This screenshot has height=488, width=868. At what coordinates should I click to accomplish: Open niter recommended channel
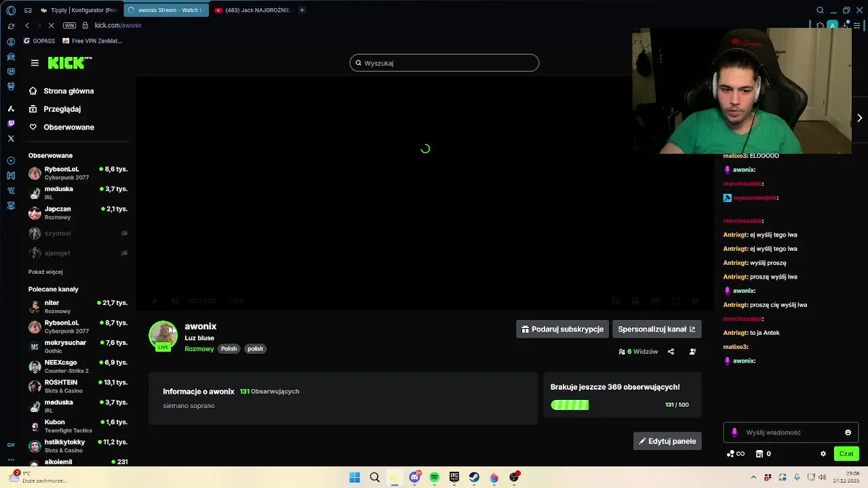[78, 306]
